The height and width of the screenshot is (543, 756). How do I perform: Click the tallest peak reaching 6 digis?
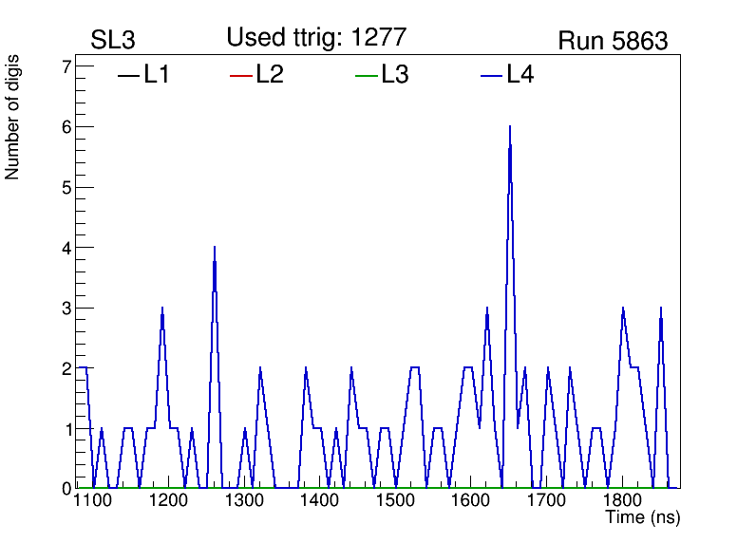[x=510, y=127]
